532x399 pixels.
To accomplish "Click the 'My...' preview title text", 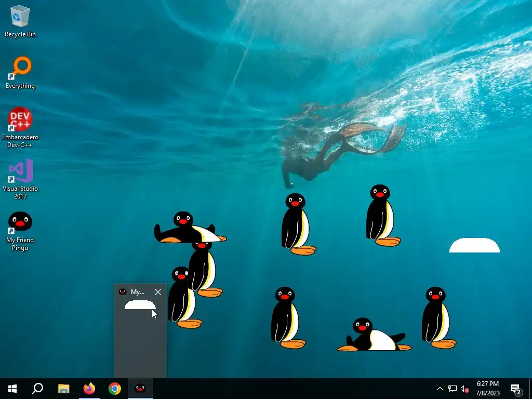I will [x=137, y=292].
